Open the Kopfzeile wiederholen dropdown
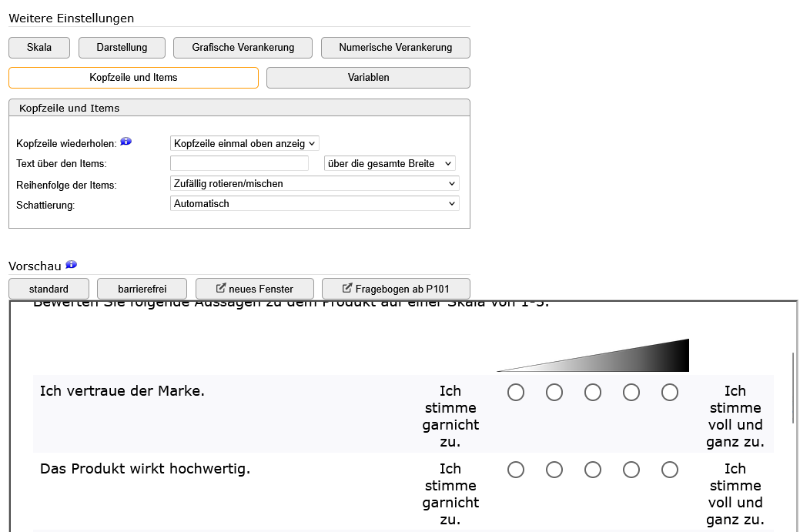Screen dimensions: 800x532 (245, 143)
